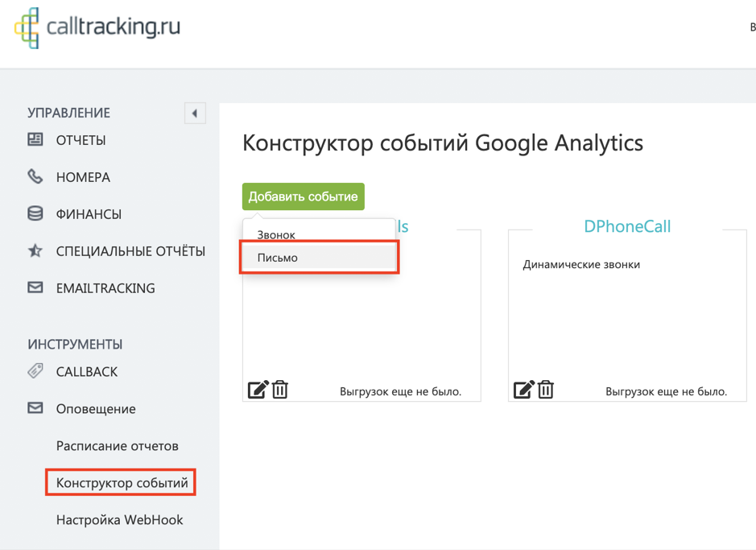Click the DPhoneCall card title
This screenshot has width=756, height=550.
click(627, 226)
